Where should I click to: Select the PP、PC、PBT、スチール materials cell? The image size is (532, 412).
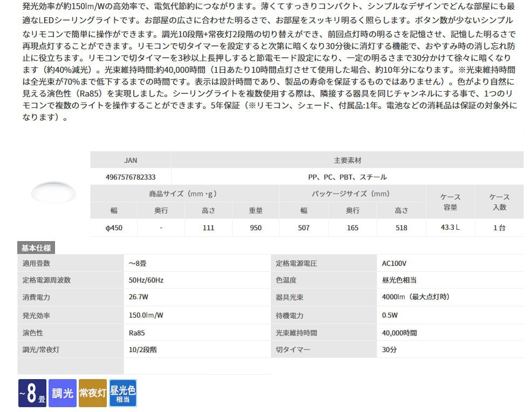pos(347,177)
